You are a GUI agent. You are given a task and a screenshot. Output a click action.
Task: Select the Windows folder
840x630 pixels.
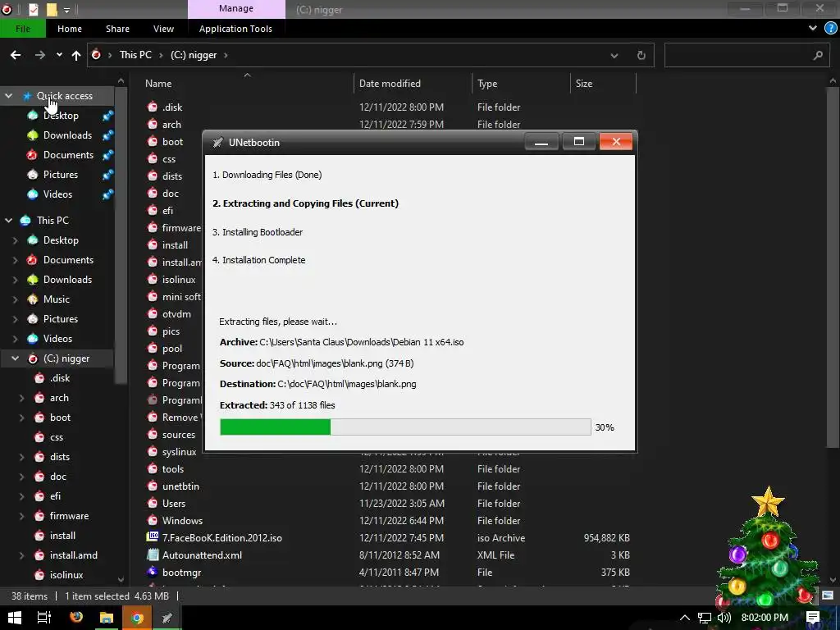click(x=182, y=520)
